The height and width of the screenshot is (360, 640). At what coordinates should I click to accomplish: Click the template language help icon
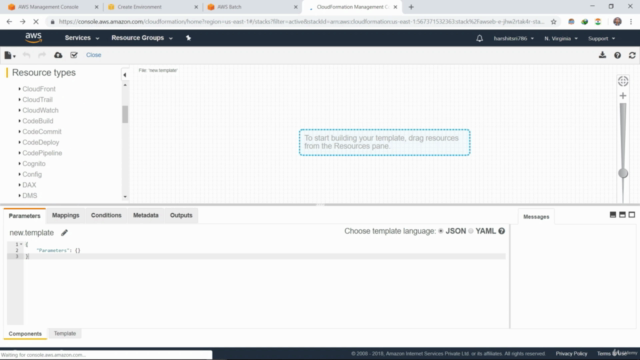click(502, 231)
